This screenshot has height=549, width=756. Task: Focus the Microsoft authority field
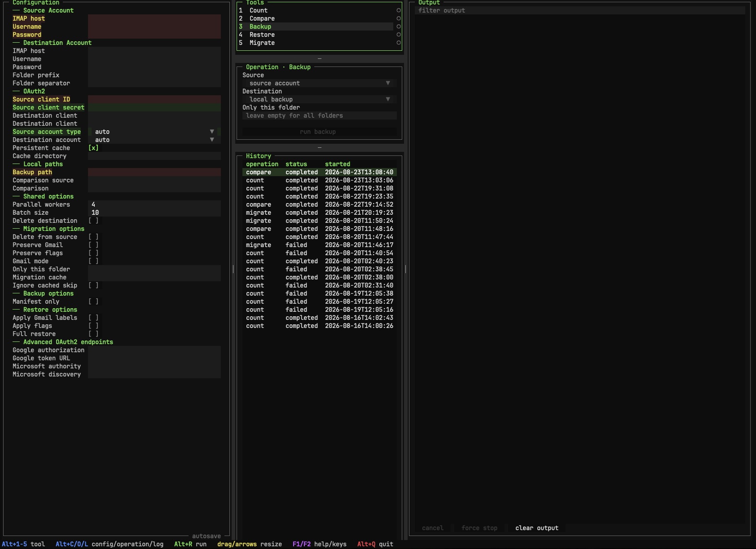pos(154,366)
